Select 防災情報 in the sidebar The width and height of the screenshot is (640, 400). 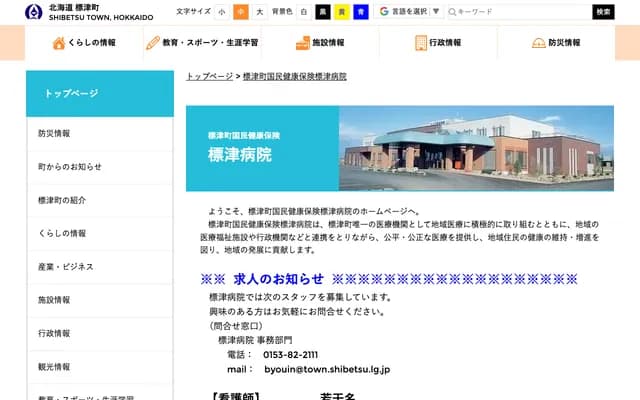click(x=100, y=133)
